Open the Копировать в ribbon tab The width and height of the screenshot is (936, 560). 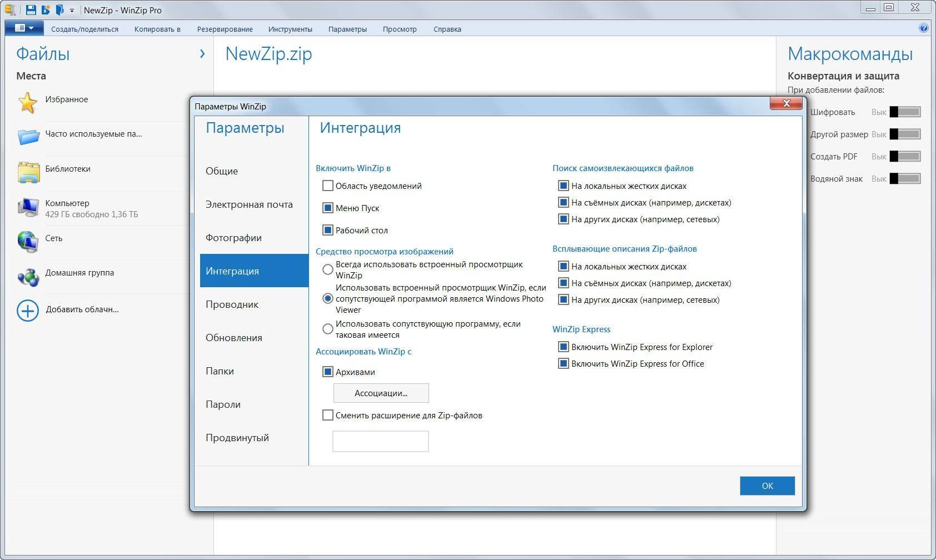[x=157, y=29]
